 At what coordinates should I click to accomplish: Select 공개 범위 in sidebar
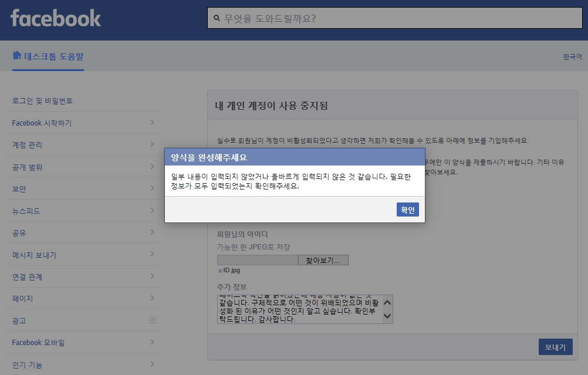pyautogui.click(x=27, y=167)
